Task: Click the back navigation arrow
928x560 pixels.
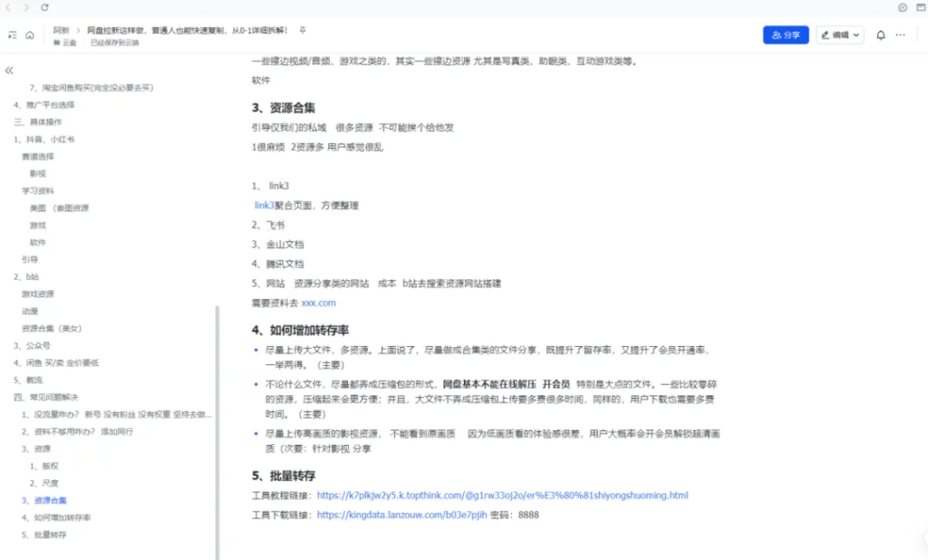Action: pos(9,7)
